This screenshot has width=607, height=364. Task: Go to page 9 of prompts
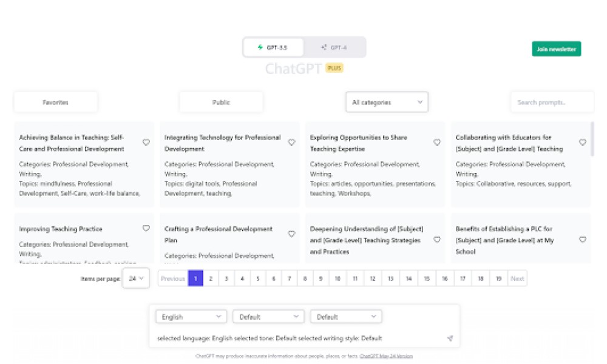(x=320, y=278)
